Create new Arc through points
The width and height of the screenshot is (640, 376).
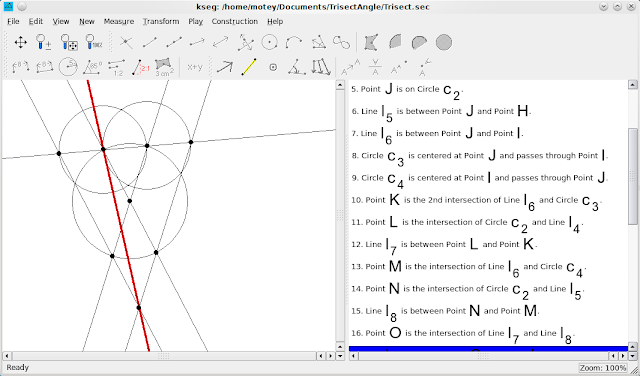click(293, 42)
